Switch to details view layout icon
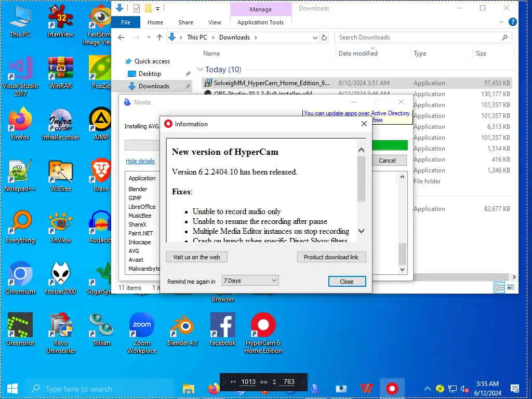The width and height of the screenshot is (532, 399). pos(499,288)
